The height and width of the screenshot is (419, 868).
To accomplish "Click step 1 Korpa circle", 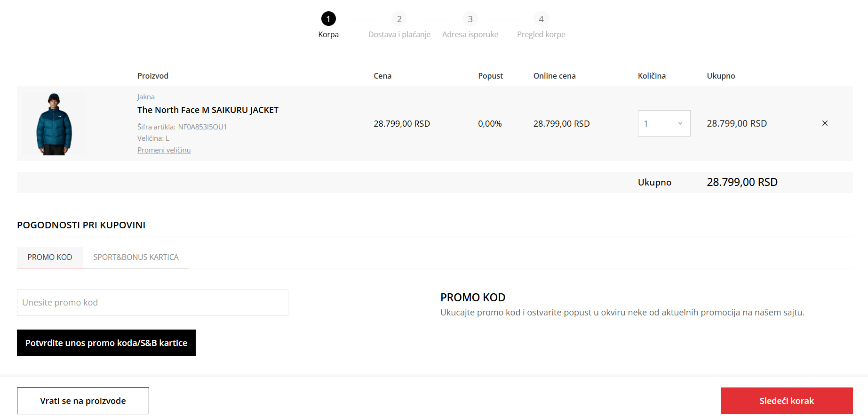I will pos(328,19).
